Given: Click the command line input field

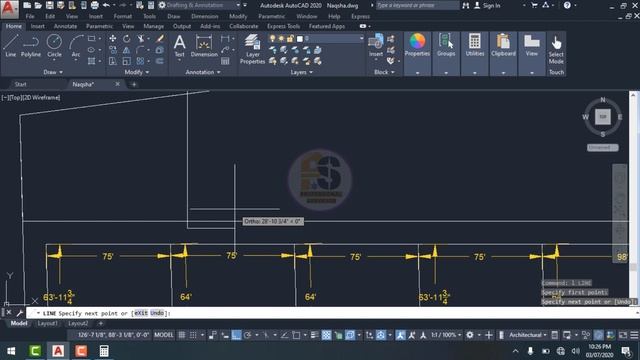Looking at the screenshot, I should coord(333,313).
